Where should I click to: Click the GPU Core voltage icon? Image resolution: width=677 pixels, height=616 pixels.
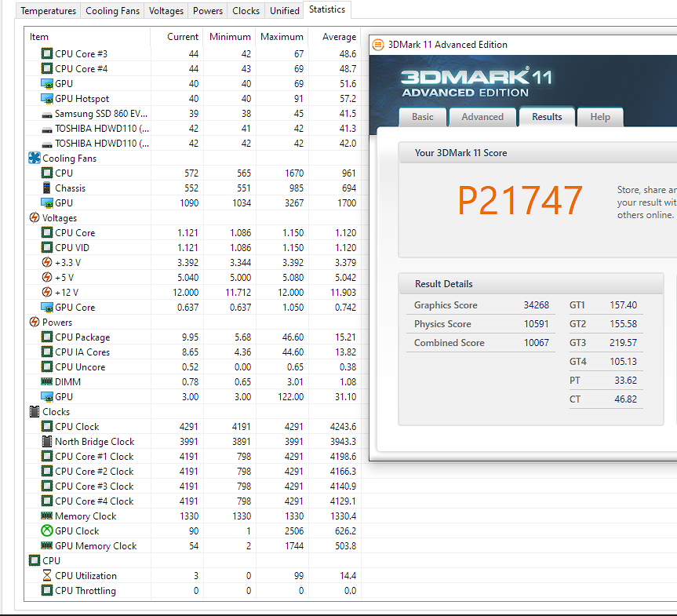[46, 307]
